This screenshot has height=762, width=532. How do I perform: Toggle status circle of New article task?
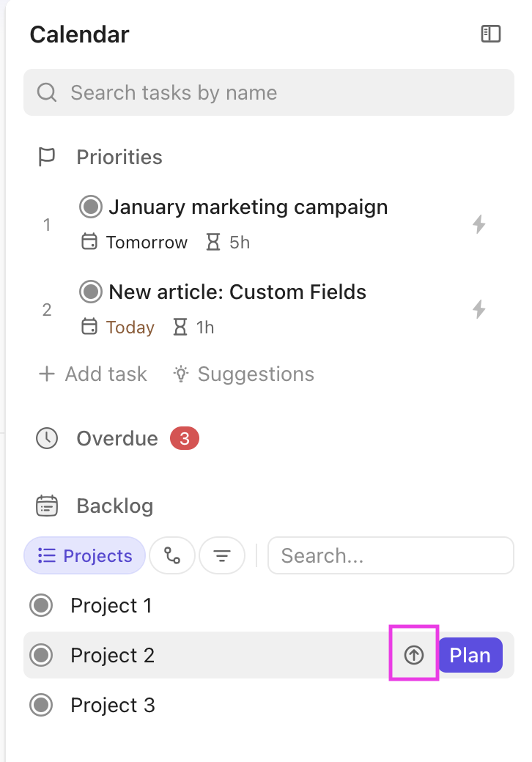[x=91, y=292]
